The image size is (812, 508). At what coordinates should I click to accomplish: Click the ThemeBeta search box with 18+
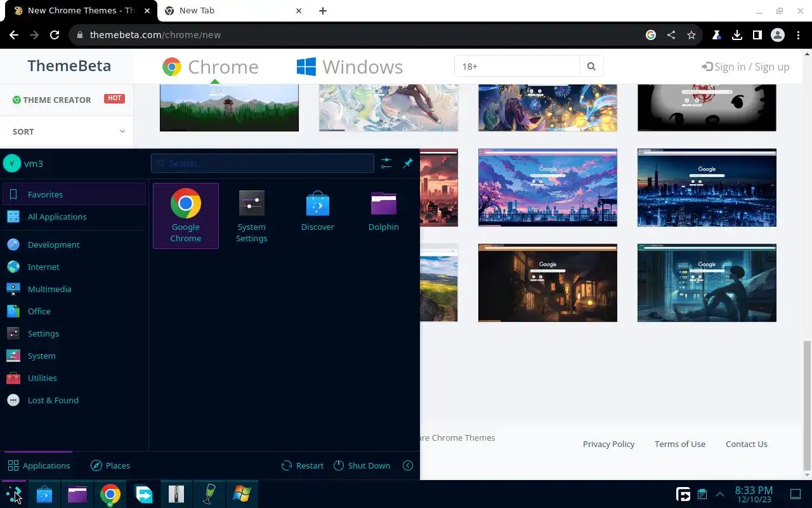coord(517,66)
